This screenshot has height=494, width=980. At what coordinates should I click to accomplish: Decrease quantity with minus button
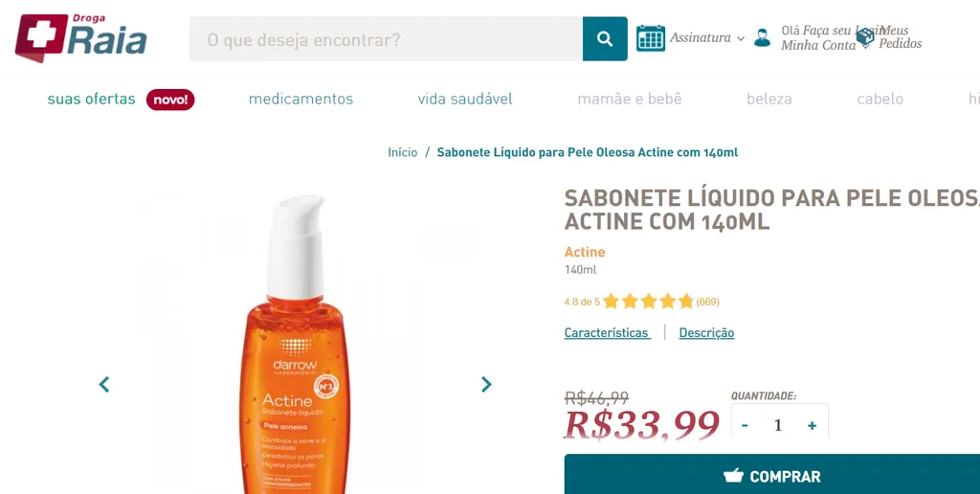point(745,426)
